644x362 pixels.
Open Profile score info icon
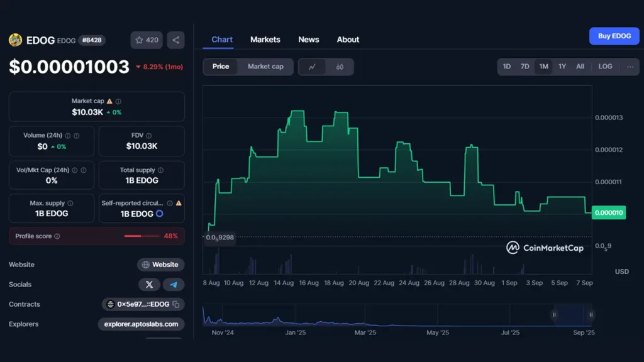57,236
